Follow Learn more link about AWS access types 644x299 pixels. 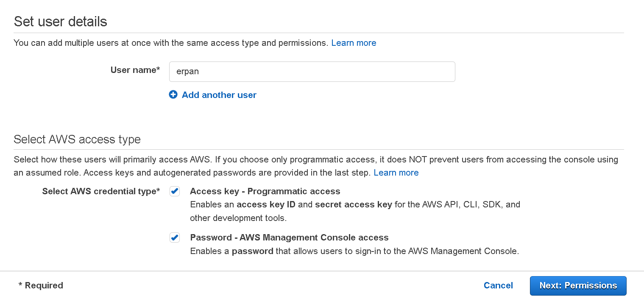coord(396,173)
